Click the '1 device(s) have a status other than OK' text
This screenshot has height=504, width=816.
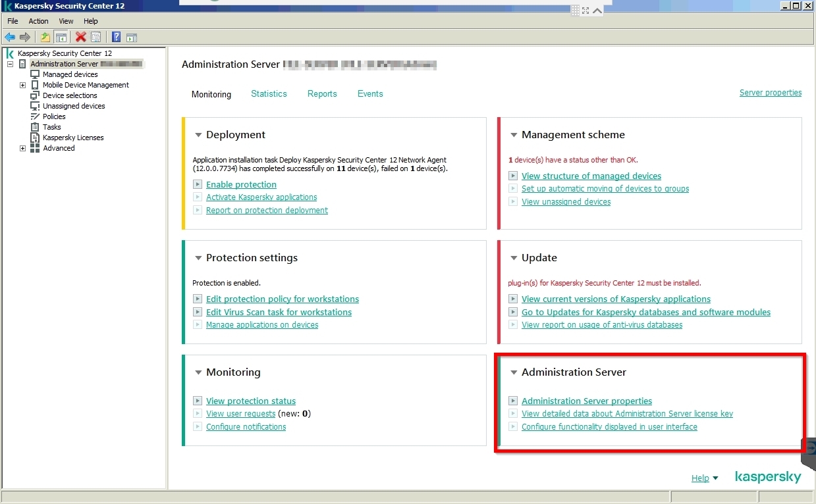pyautogui.click(x=573, y=160)
